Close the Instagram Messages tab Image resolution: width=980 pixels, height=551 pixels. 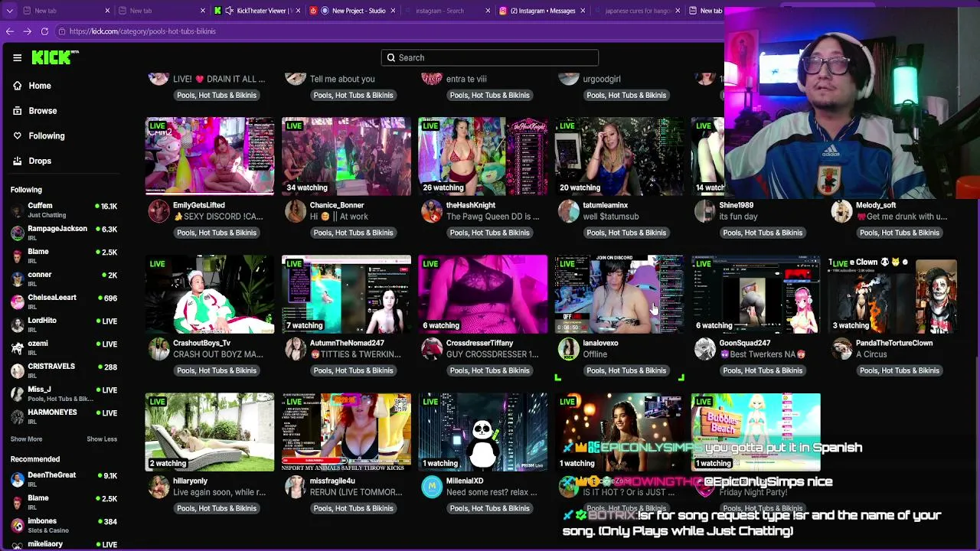(583, 11)
